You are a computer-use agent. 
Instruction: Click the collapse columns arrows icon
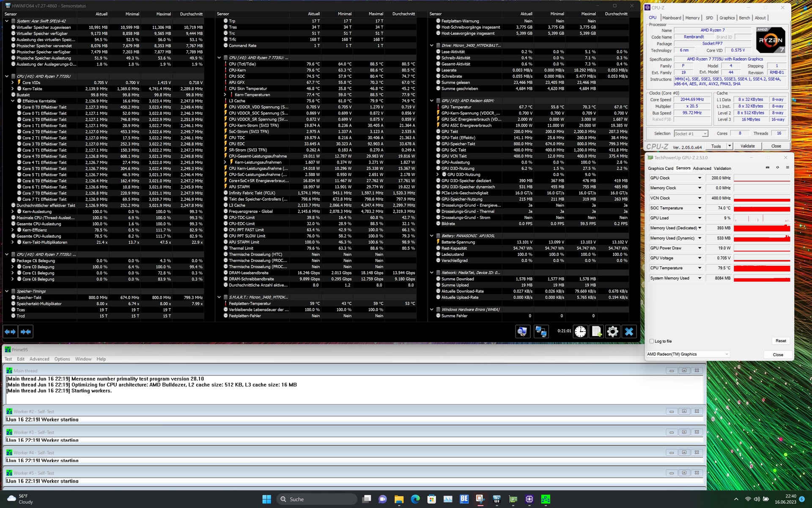click(26, 331)
